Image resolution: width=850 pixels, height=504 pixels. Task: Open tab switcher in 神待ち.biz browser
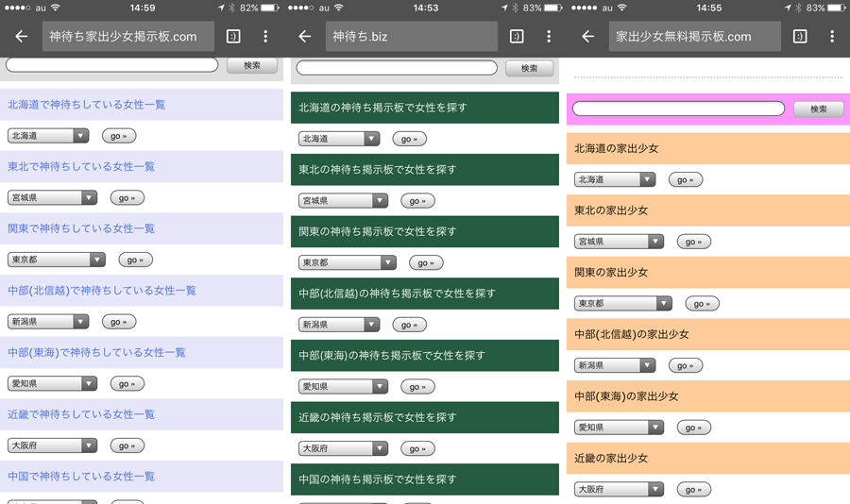(517, 36)
